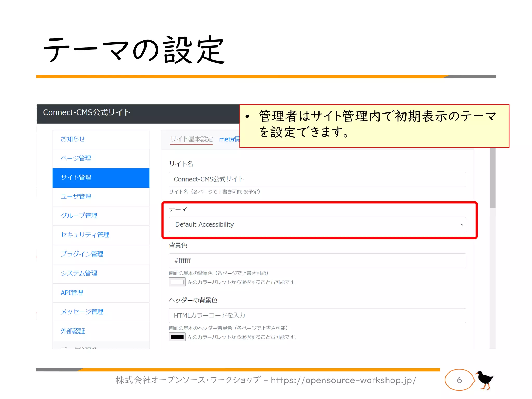The width and height of the screenshot is (532, 399).
Task: Open グループ管理 menu item
Action: pyautogui.click(x=101, y=216)
